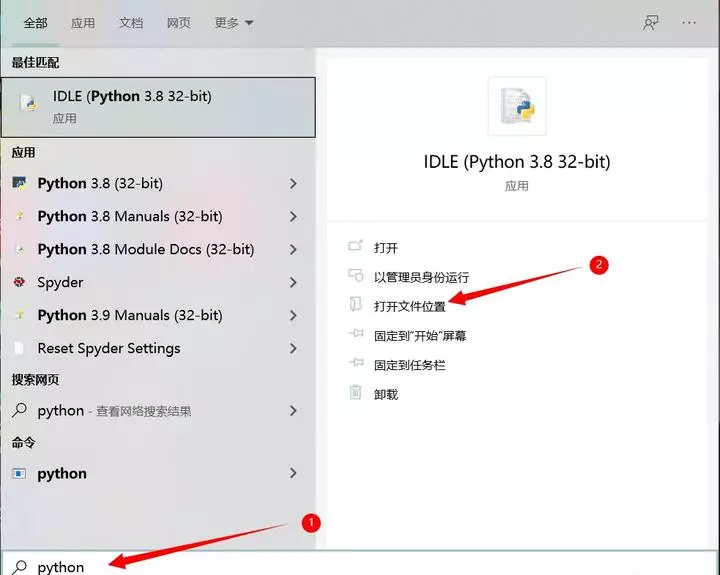This screenshot has width=720, height=575.
Task: Click the IDLE icon in best match
Action: tap(28, 103)
